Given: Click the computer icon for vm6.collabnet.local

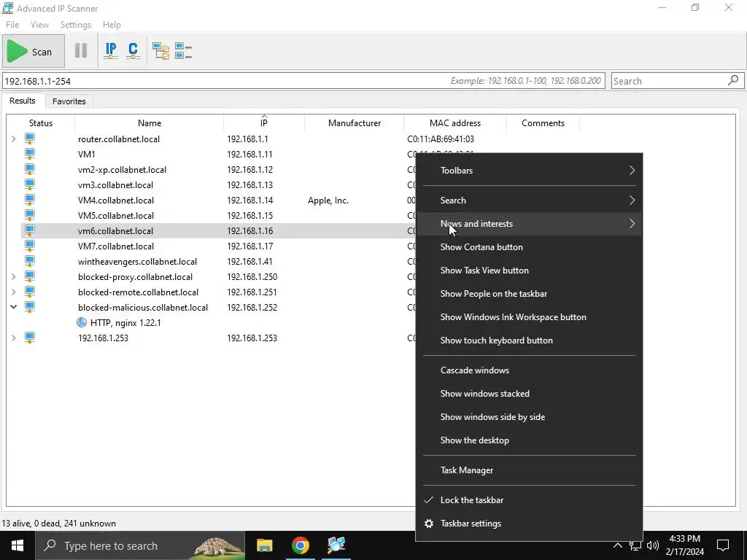Looking at the screenshot, I should click(29, 230).
